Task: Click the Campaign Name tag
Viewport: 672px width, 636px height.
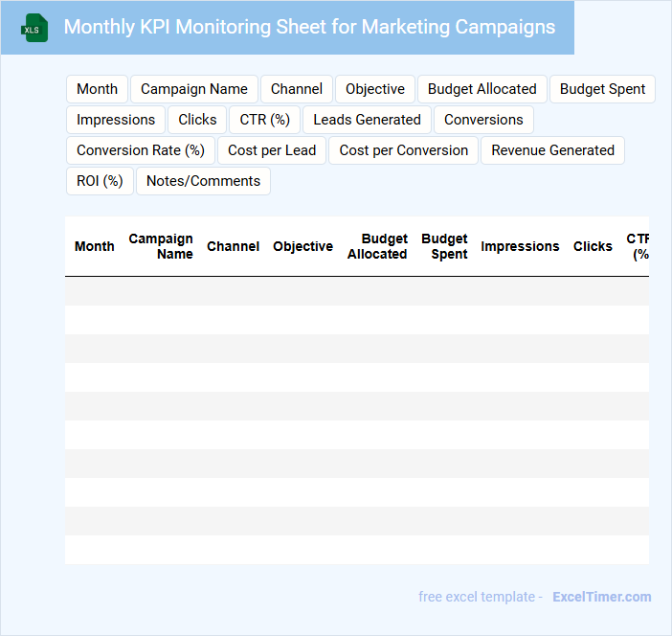Action: pyautogui.click(x=194, y=89)
